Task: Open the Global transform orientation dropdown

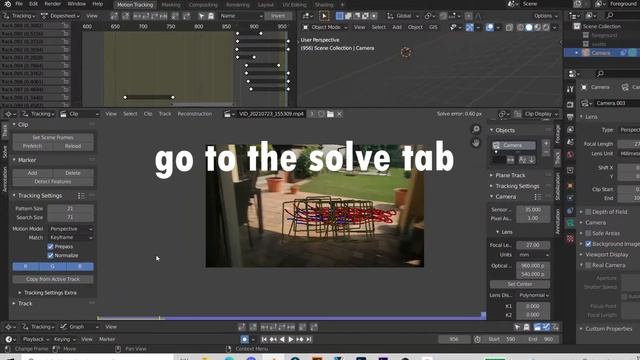Action: click(403, 16)
